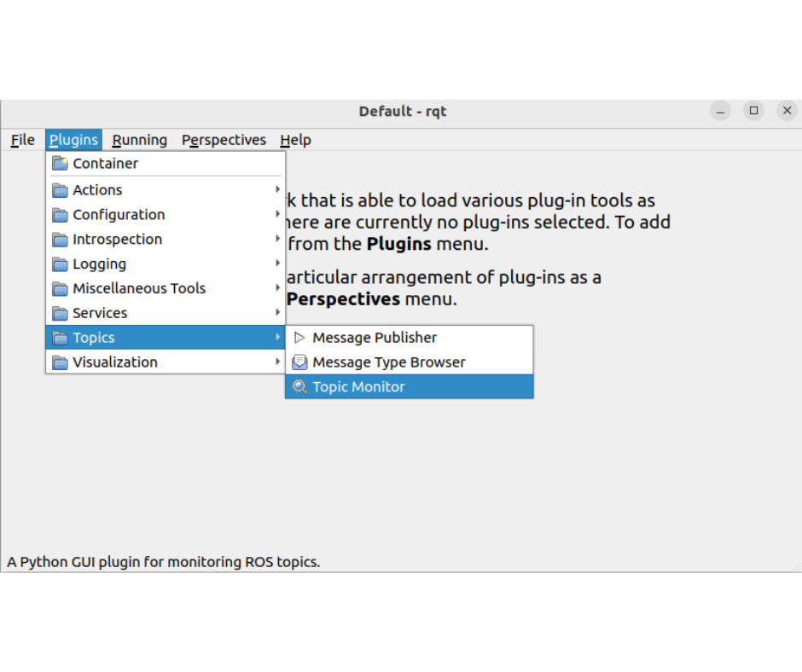This screenshot has width=802, height=672.
Task: Click the Visualization folder icon
Action: pos(60,362)
